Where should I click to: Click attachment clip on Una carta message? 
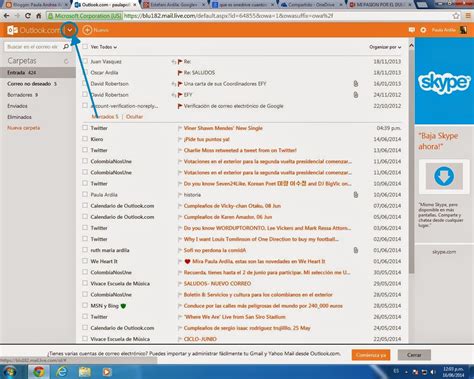[356, 84]
